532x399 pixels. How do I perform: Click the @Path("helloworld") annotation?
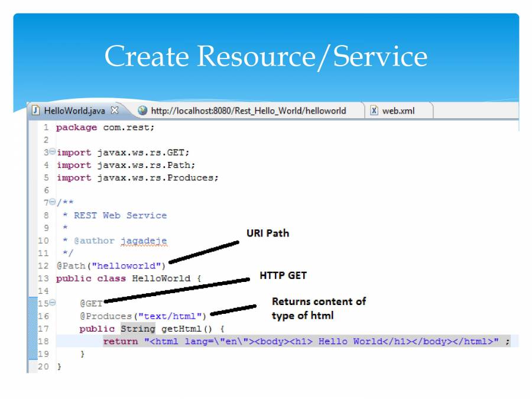111,266
